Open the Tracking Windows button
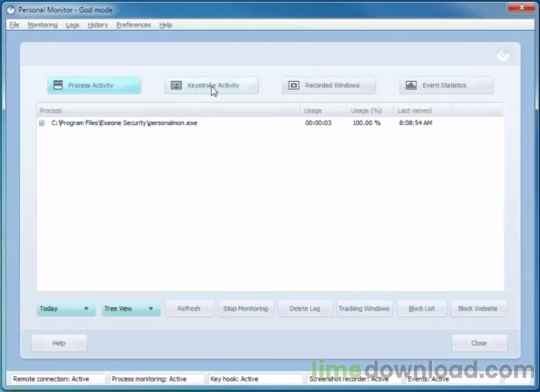540x392 pixels. (x=364, y=309)
